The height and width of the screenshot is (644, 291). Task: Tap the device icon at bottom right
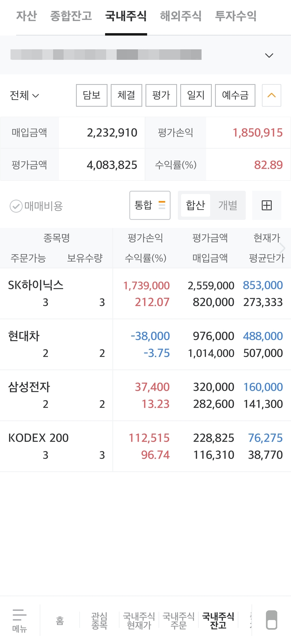[271, 620]
